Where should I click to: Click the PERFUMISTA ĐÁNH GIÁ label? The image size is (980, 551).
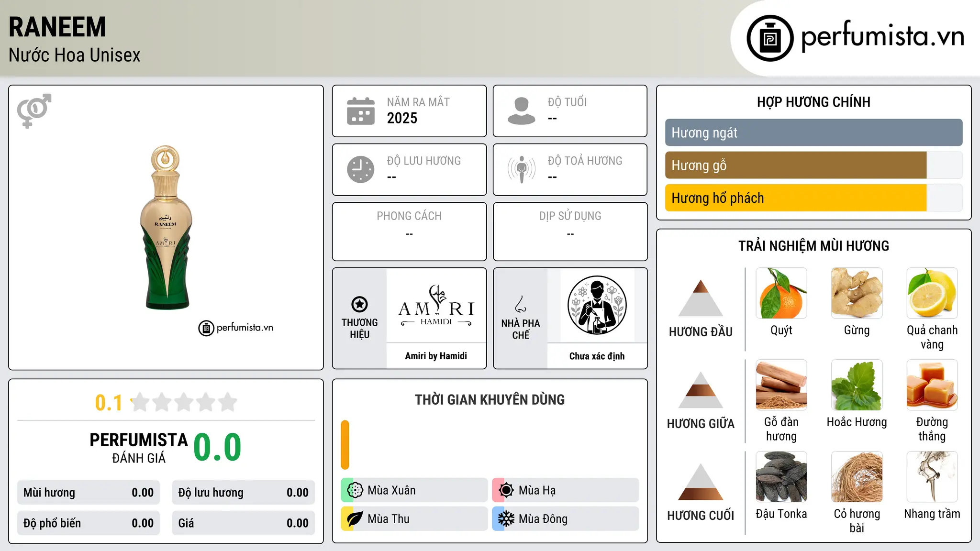coord(139,447)
